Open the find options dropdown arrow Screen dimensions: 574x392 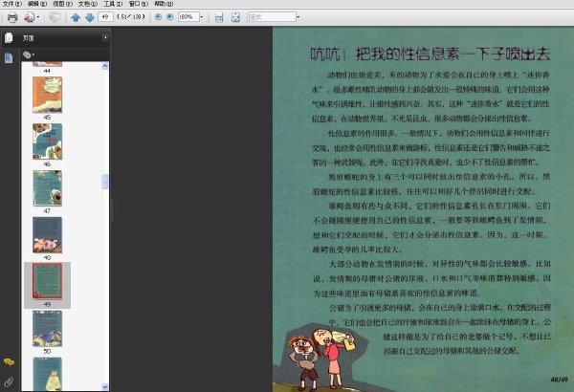click(298, 17)
